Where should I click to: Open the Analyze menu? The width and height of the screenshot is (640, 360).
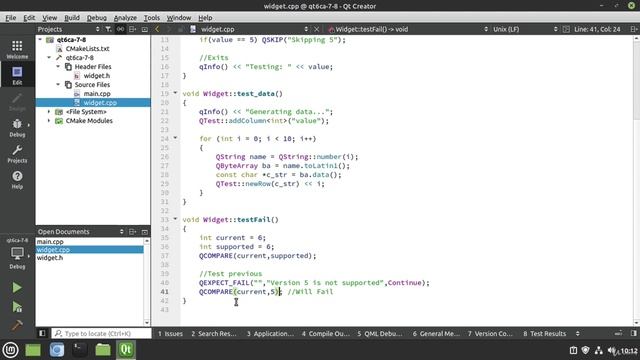125,18
